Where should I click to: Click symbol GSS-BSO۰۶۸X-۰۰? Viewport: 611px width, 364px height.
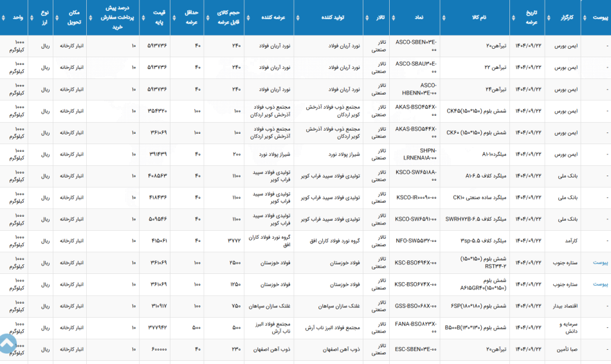[415, 306]
